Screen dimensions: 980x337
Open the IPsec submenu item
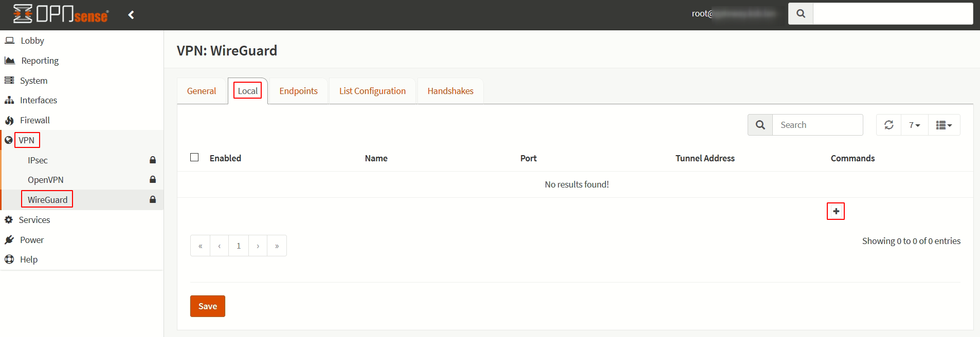coord(38,160)
